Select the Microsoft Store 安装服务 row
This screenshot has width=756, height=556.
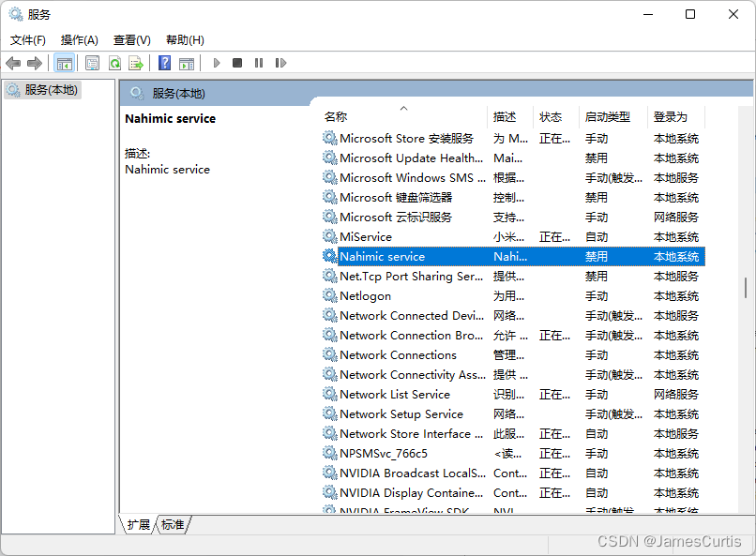click(513, 138)
